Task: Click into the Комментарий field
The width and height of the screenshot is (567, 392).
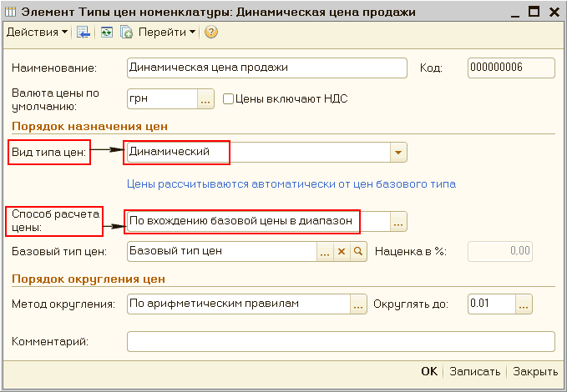Action: pos(340,341)
